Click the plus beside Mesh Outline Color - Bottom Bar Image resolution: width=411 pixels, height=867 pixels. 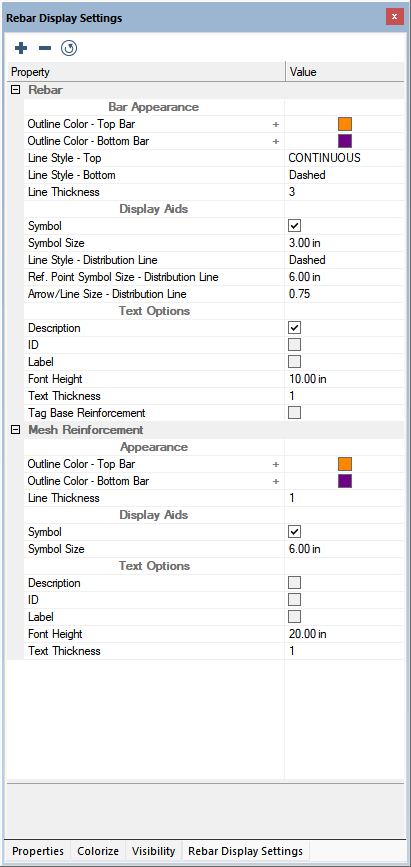pyautogui.click(x=275, y=482)
